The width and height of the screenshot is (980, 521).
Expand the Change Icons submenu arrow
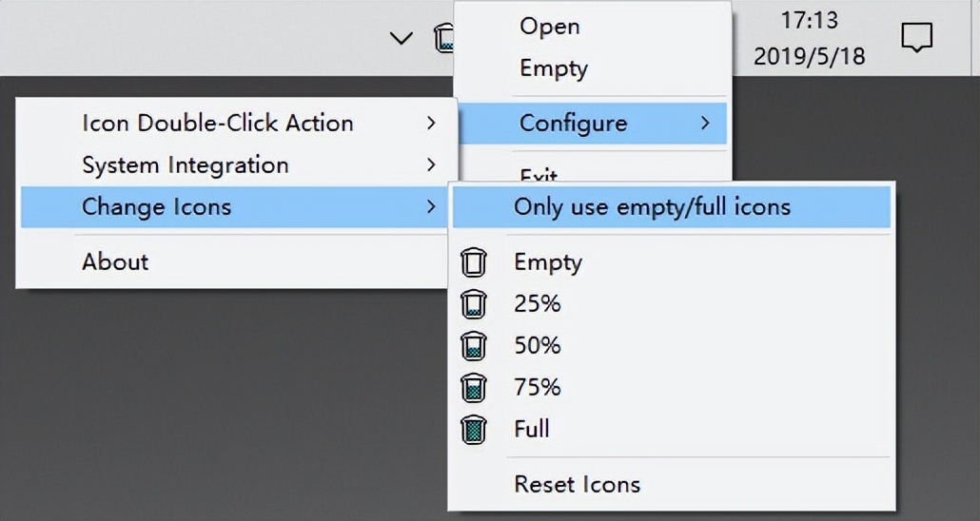tap(431, 206)
